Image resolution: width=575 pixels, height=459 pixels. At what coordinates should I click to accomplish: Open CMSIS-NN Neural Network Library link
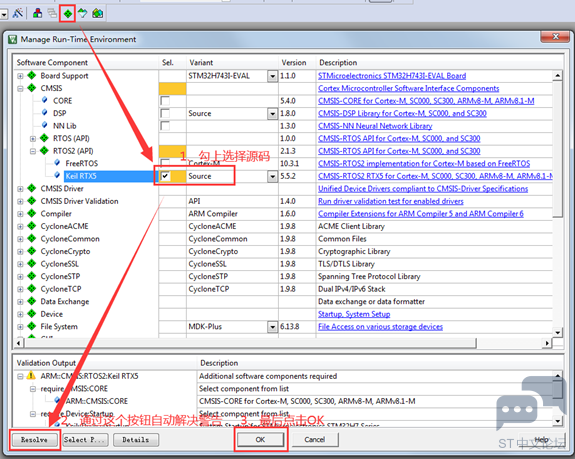pyautogui.click(x=375, y=126)
